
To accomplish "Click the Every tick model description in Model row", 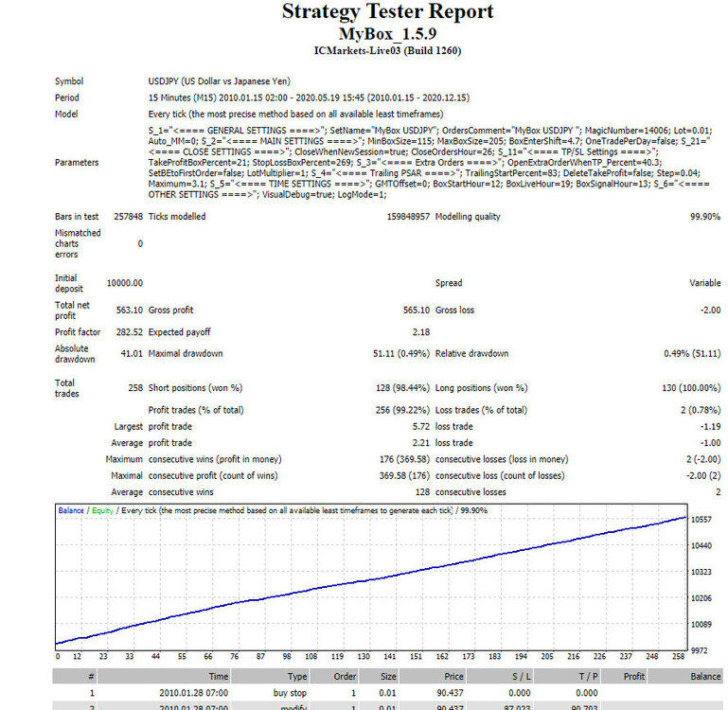I will (x=295, y=114).
